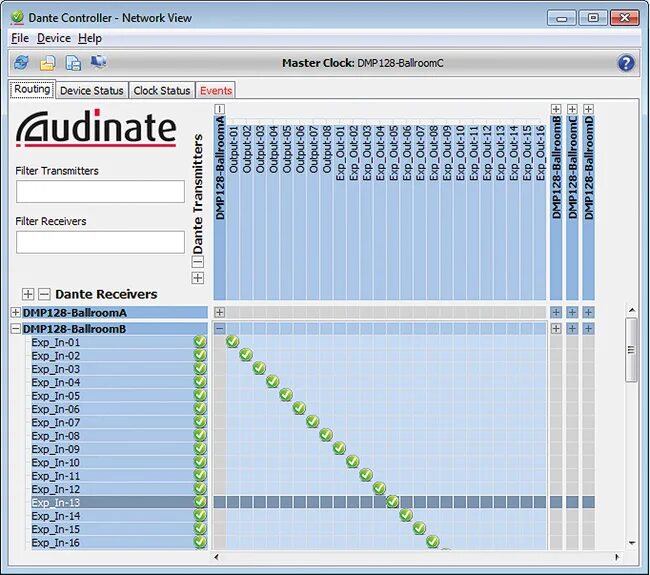This screenshot has height=575, width=650.
Task: Select the Exp_In-11 receiver channel label
Action: point(56,476)
